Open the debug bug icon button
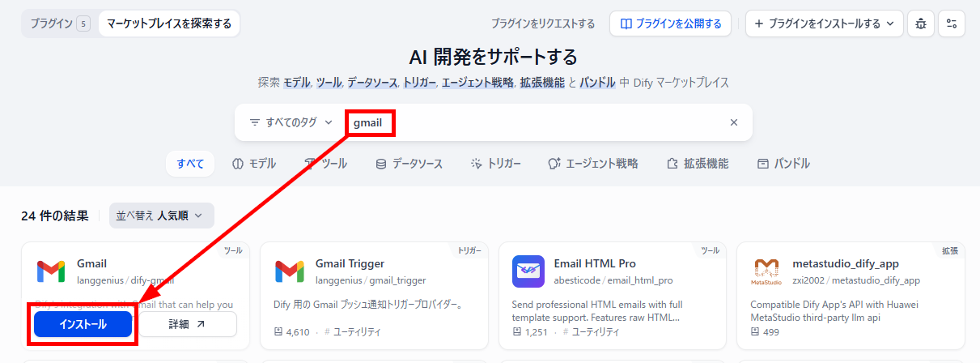Viewport: 980px width, 363px height. (x=921, y=23)
